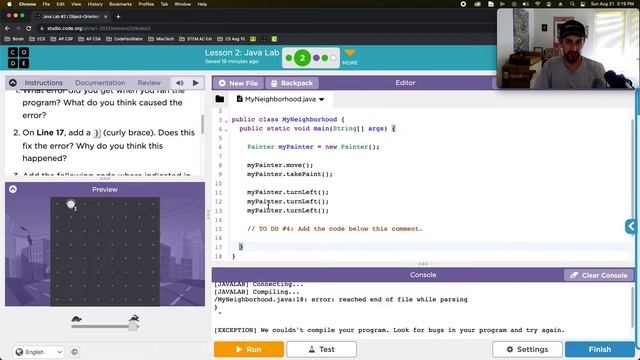Open Chrome's Bookmarks menu
This screenshot has width=640, height=360.
pyautogui.click(x=120, y=4)
